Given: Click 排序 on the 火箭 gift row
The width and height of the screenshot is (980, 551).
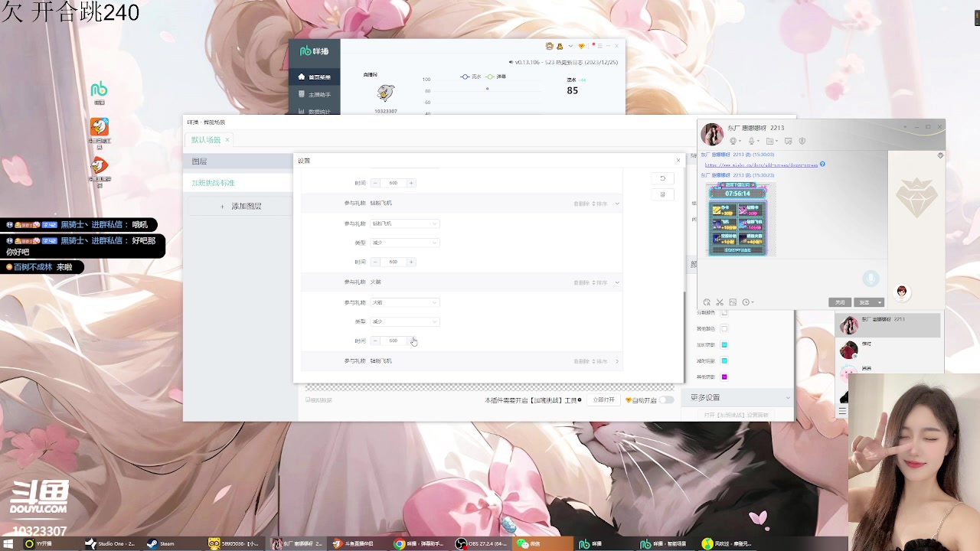Looking at the screenshot, I should [x=600, y=282].
